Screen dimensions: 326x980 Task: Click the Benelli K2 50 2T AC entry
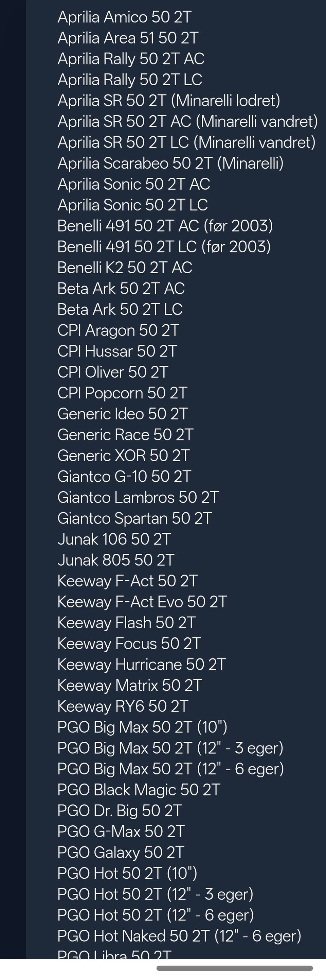pyautogui.click(x=125, y=268)
